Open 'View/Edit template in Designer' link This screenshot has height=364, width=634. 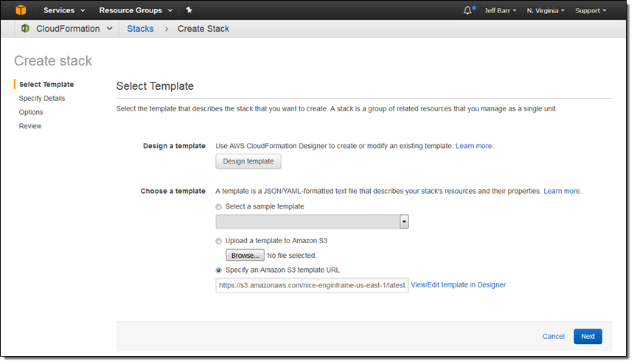click(x=458, y=285)
